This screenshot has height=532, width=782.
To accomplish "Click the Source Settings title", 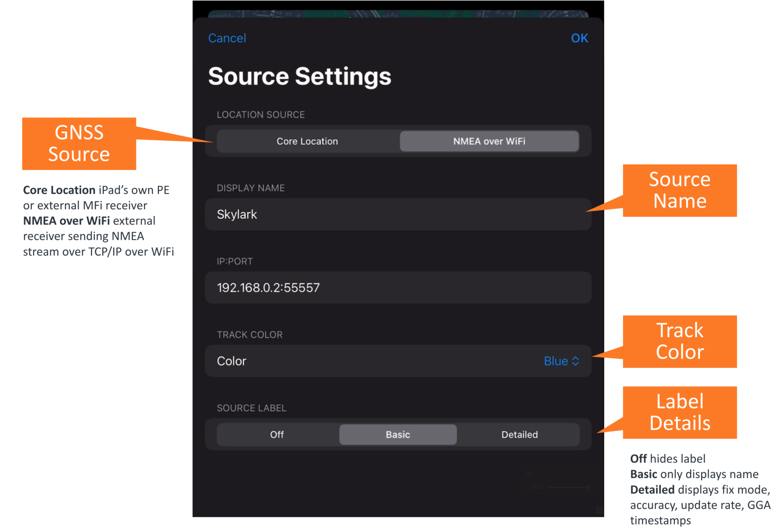I will coord(299,76).
